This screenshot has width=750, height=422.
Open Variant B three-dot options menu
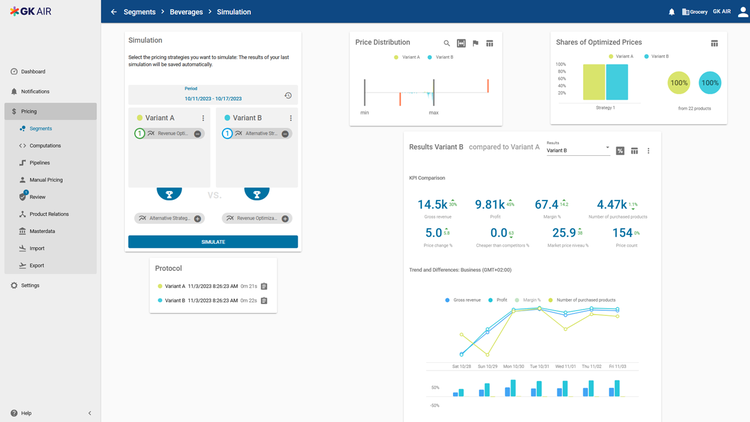pos(290,118)
